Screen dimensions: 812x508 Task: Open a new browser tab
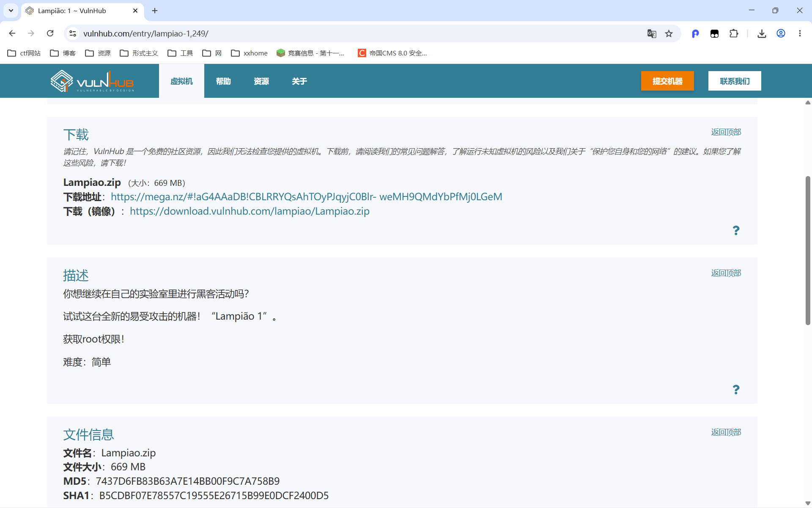click(x=155, y=11)
